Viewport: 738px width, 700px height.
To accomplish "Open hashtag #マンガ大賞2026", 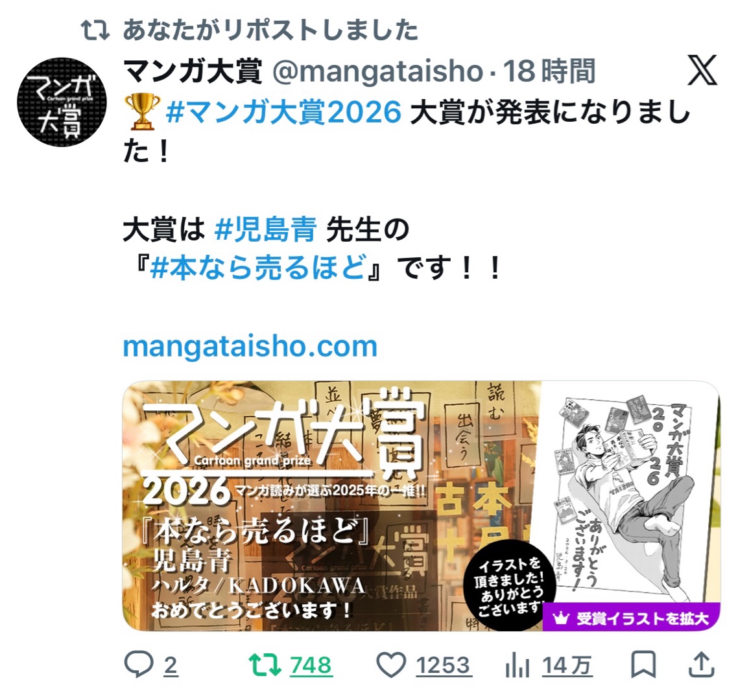I will click(284, 112).
